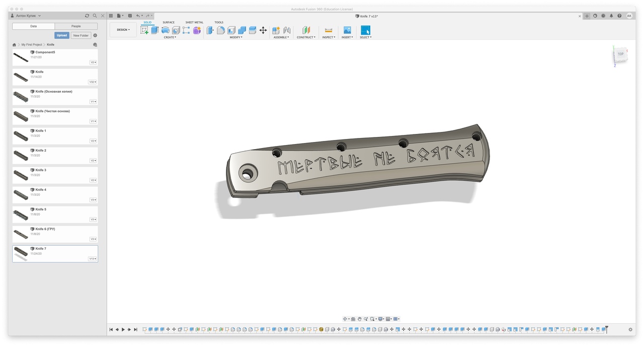Screen dimensions: 644x346
Task: Select the Fillet tool
Action: 221,30
